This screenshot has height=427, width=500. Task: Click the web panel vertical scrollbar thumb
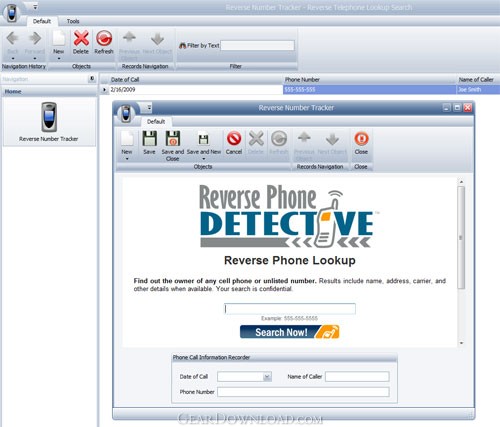pyautogui.click(x=461, y=237)
